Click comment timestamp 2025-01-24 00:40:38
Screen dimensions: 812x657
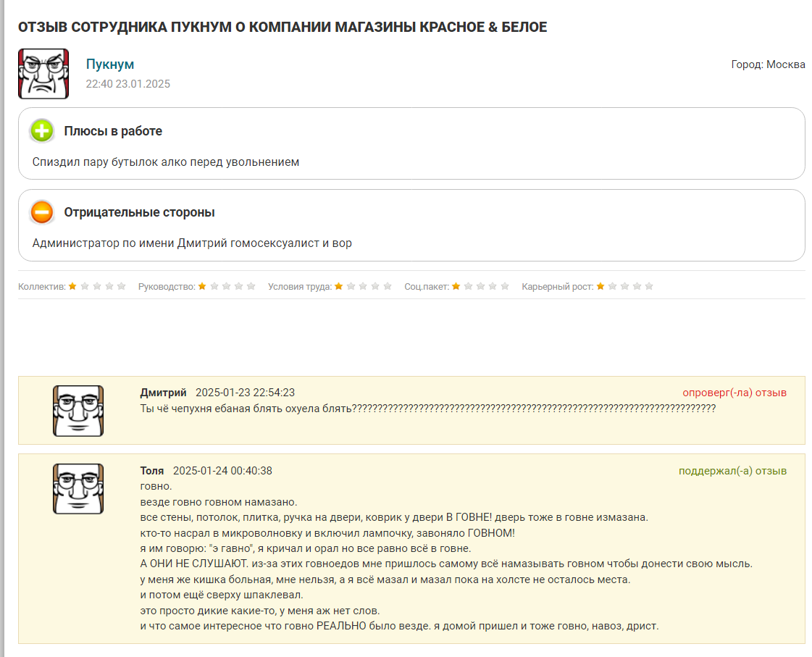click(x=222, y=471)
